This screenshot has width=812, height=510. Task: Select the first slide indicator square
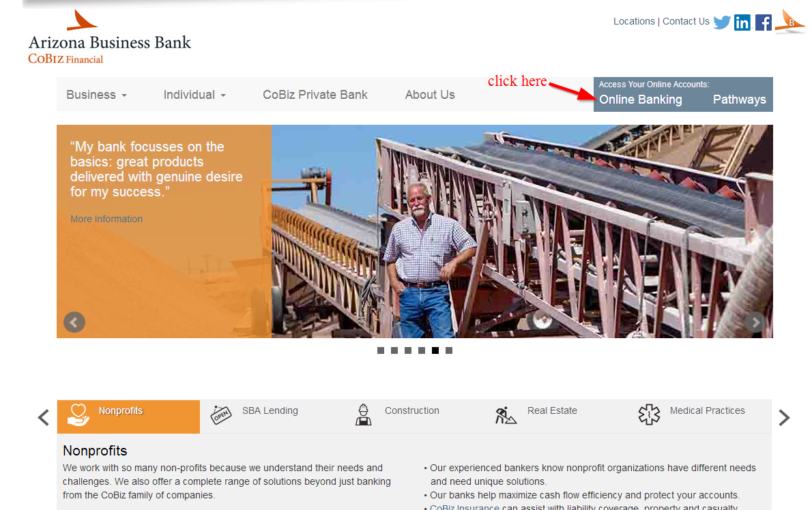coord(381,350)
